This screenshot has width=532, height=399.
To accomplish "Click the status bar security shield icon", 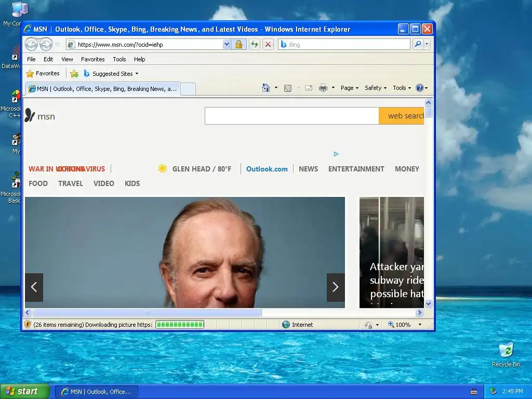I will pyautogui.click(x=28, y=324).
